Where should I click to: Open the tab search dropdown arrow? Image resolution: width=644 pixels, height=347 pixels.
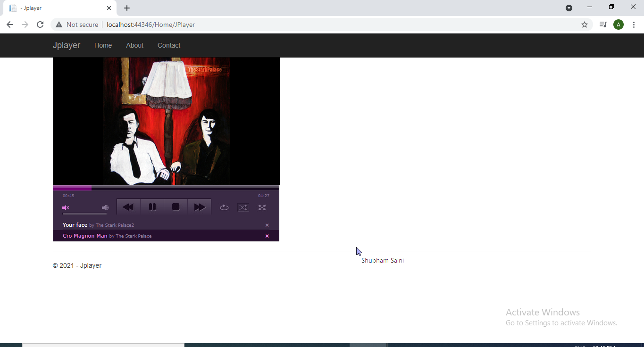pyautogui.click(x=569, y=8)
